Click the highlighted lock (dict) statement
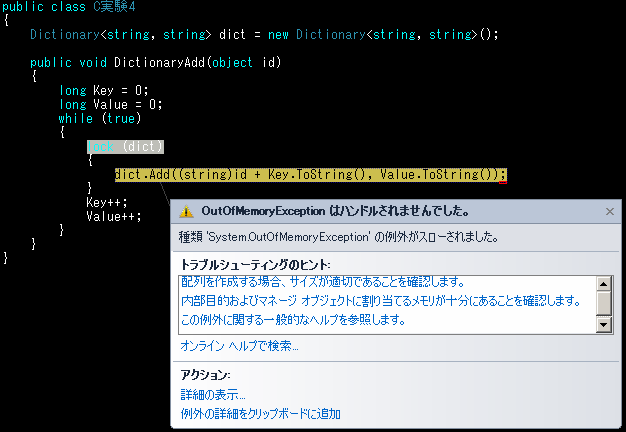626x432 pixels. 125,147
